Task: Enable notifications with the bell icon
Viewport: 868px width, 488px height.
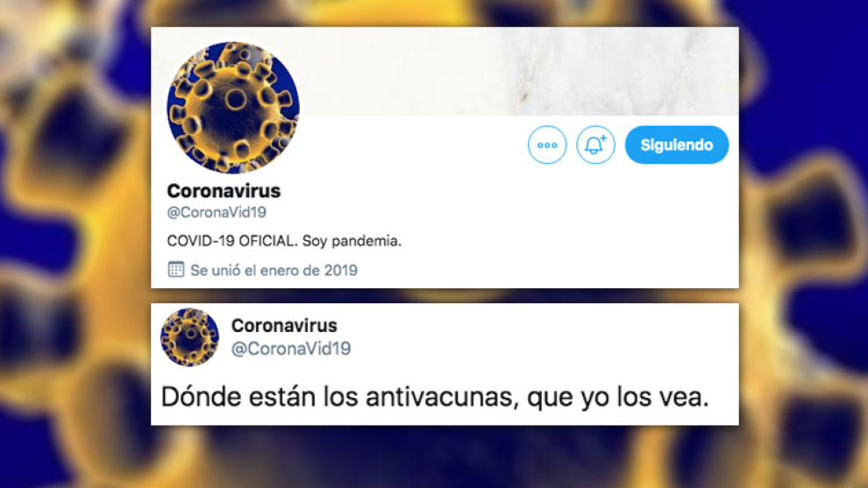Action: tap(595, 145)
